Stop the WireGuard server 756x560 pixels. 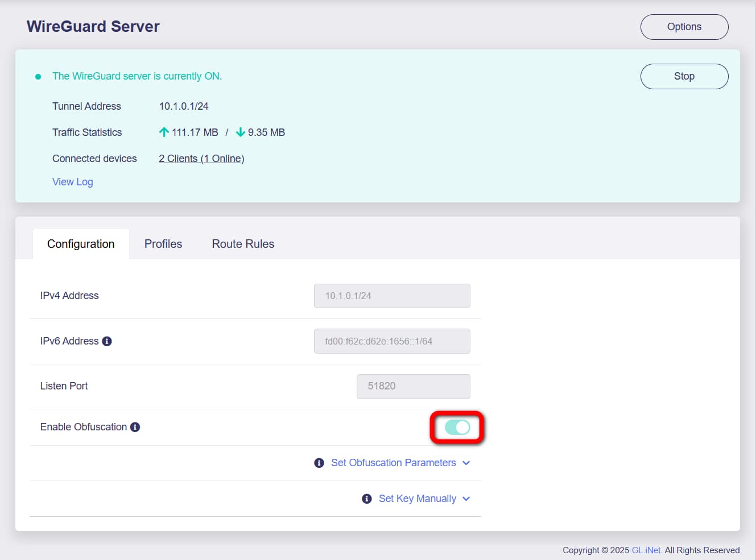[684, 76]
